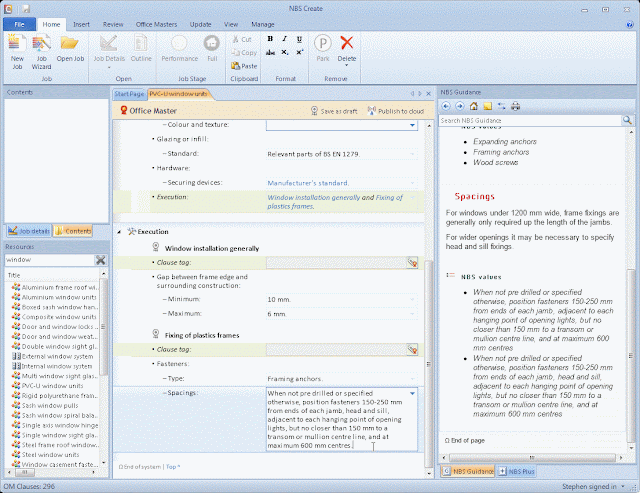This screenshot has width=640, height=493.
Task: Go back in NBS Guidance
Action: (446, 106)
